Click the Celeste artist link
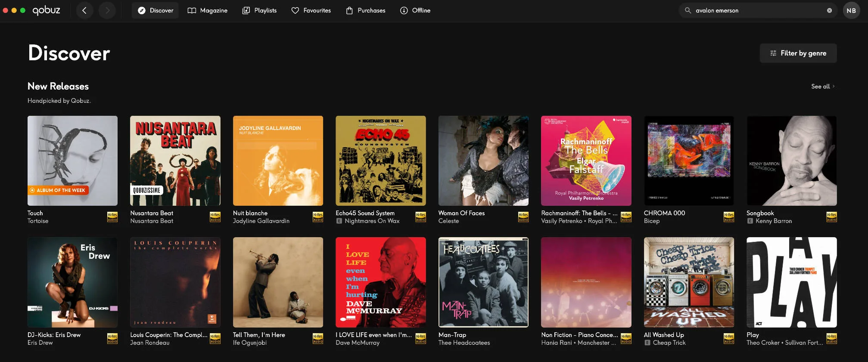868x362 pixels. coord(448,221)
